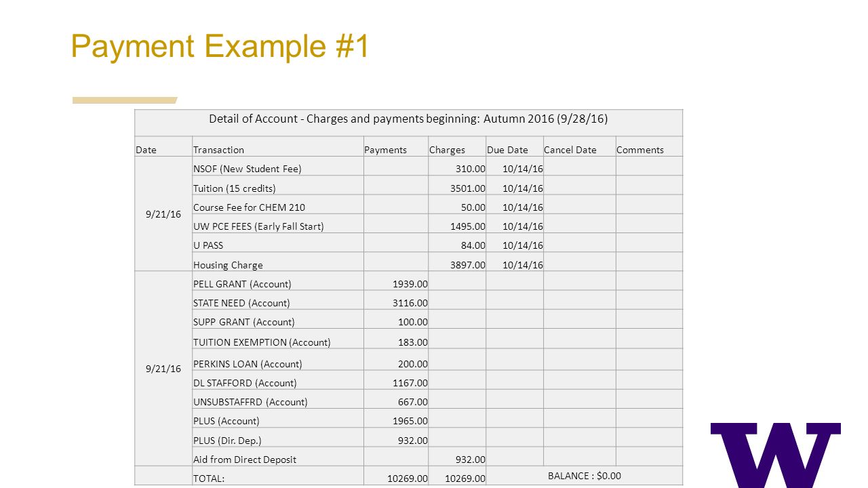Click the 932.00 PLUS Dir. Dep. payment
The image size is (868, 488).
coord(413,441)
